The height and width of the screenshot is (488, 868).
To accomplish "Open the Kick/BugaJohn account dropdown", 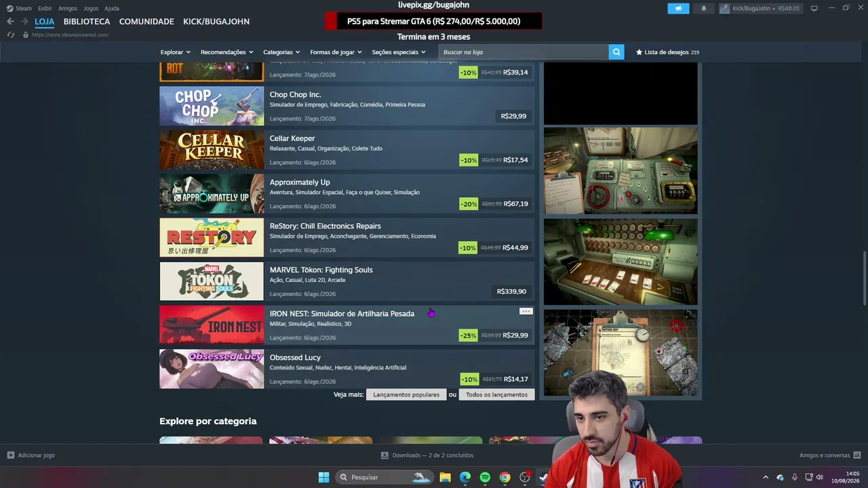I will 754,8.
